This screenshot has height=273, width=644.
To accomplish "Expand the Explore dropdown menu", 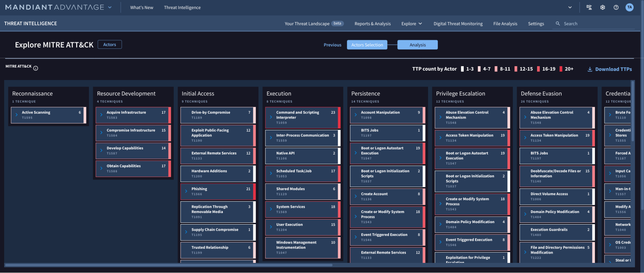I will point(411,24).
